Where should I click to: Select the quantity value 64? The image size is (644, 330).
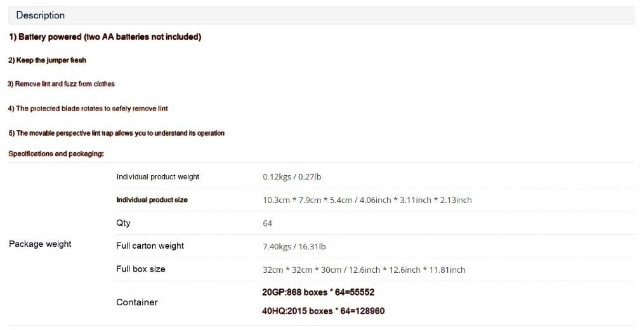pyautogui.click(x=267, y=223)
